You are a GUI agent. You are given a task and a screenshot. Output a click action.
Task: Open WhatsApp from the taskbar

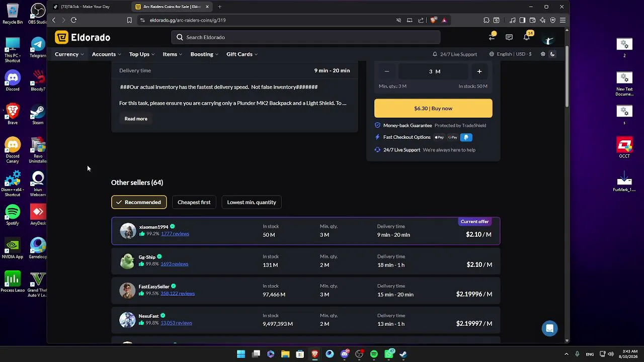tap(389, 354)
